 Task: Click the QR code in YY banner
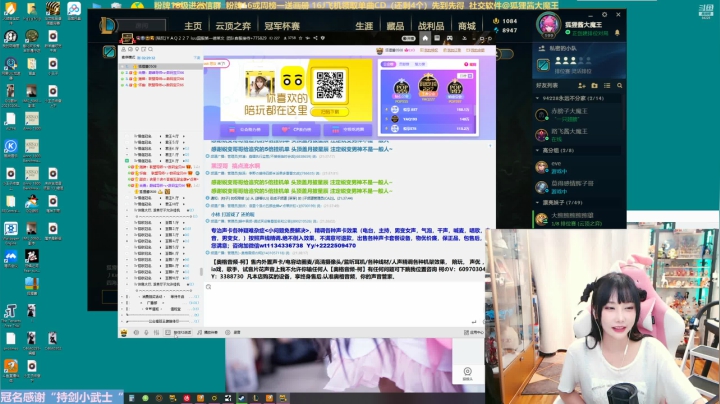click(x=329, y=85)
